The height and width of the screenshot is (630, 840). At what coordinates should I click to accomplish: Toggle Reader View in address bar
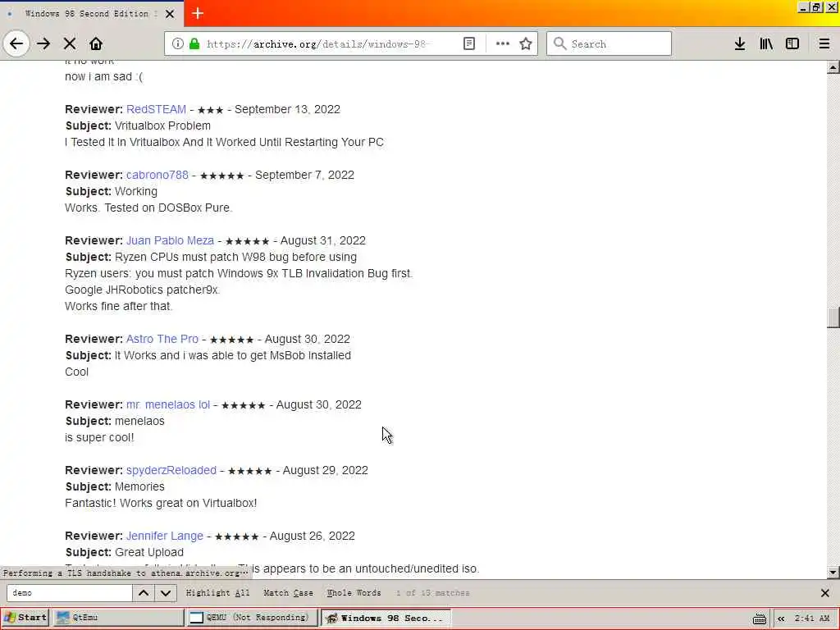tap(469, 43)
